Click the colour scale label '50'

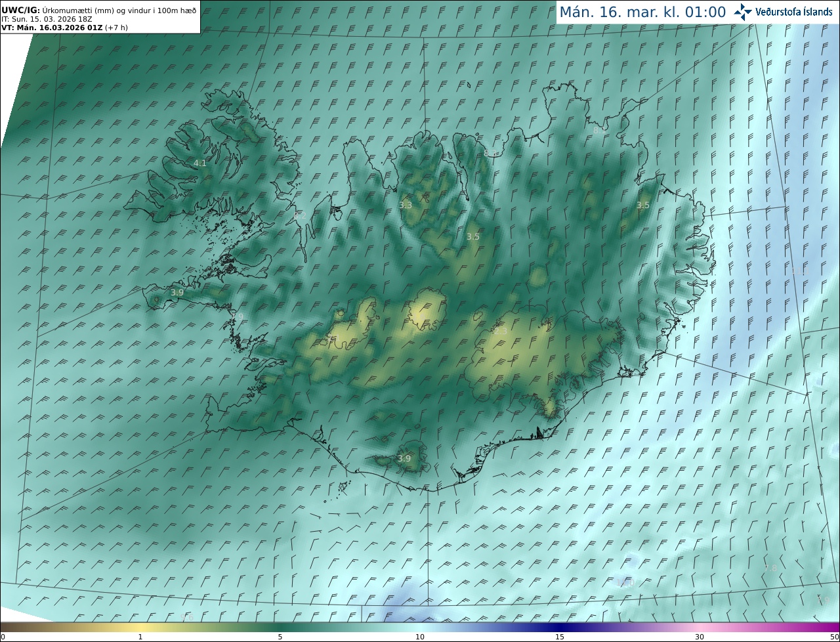[x=835, y=637]
